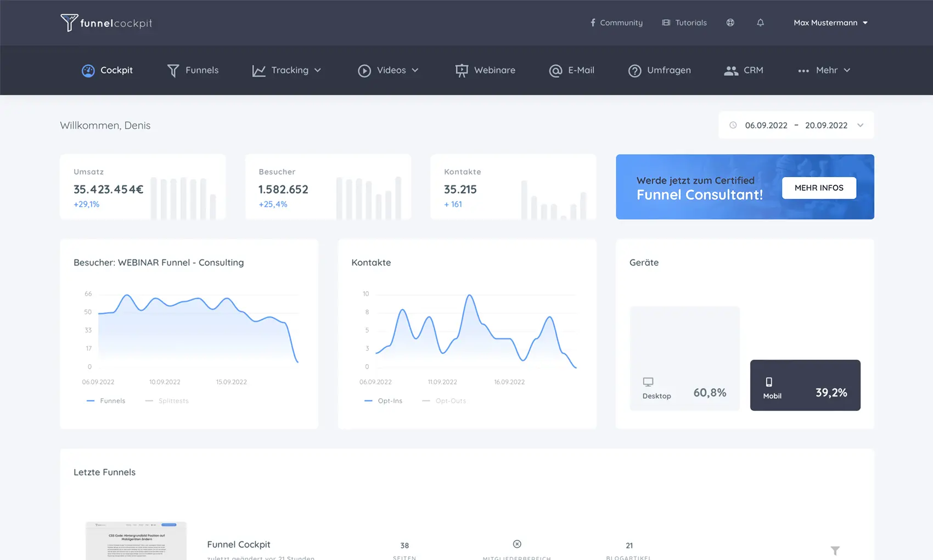The image size is (933, 560).
Task: Toggle the Opt-Outs legend series
Action: (x=445, y=401)
